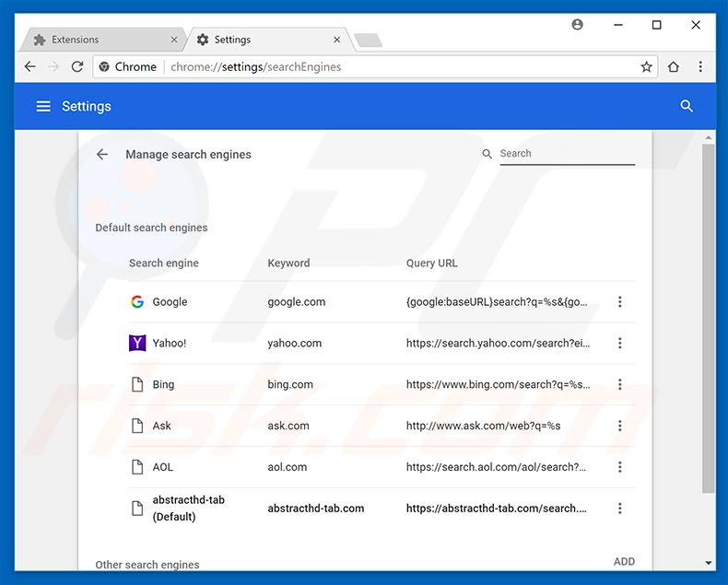This screenshot has width=728, height=585.
Task: Open more actions for Yahoo!
Action: coord(619,343)
